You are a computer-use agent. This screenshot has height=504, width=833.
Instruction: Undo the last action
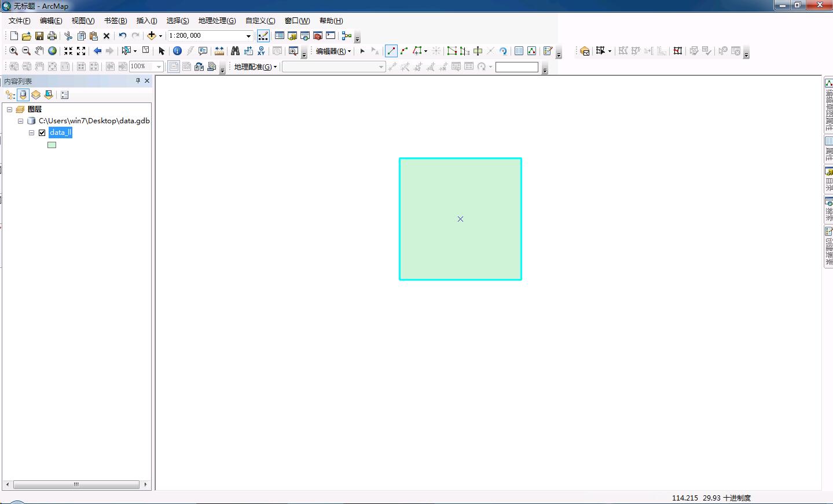pos(123,36)
